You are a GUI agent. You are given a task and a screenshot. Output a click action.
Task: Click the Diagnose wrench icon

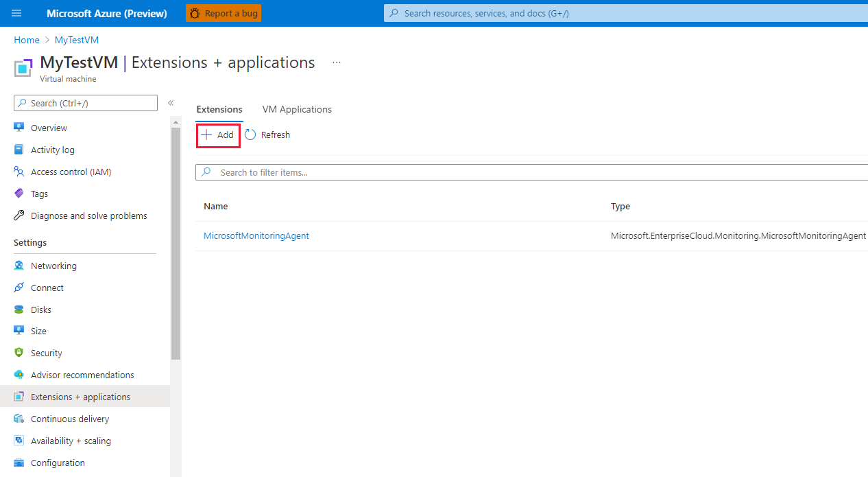[19, 216]
